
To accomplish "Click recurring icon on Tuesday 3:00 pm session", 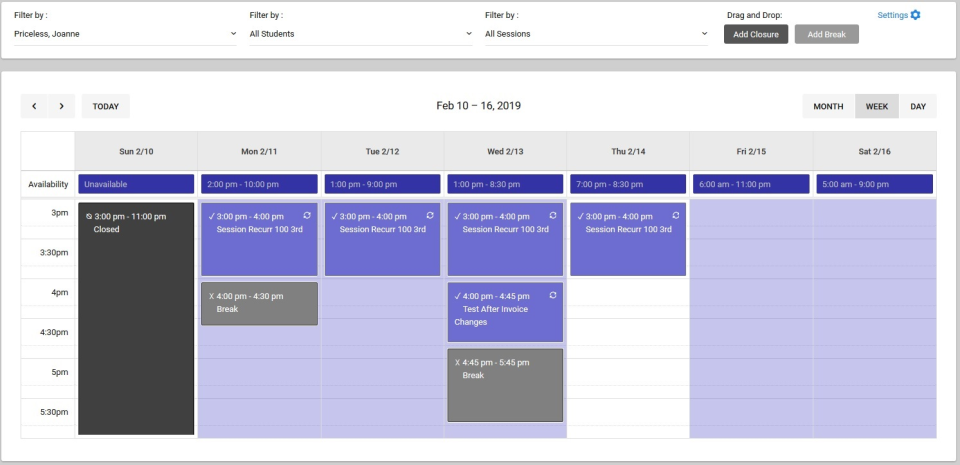I will [430, 216].
